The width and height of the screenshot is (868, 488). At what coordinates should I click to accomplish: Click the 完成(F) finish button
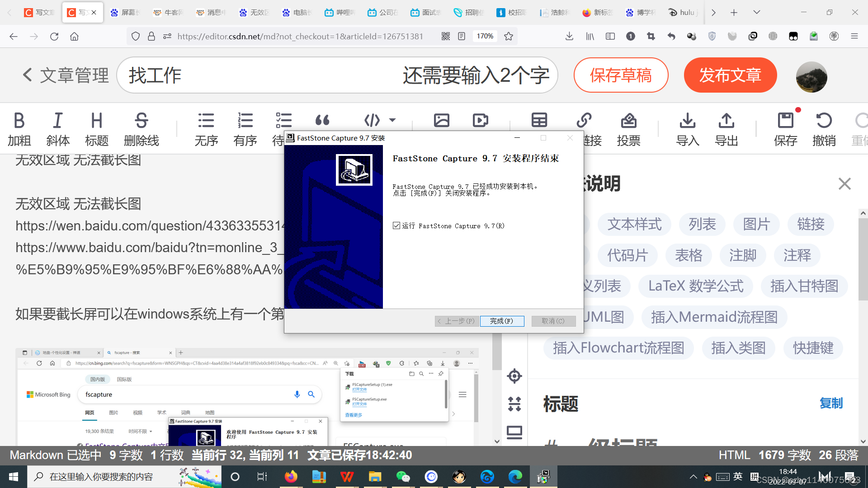[x=502, y=321]
